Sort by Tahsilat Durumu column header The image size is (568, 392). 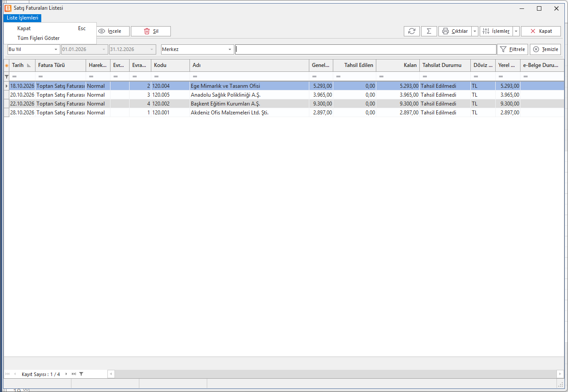pyautogui.click(x=445, y=65)
